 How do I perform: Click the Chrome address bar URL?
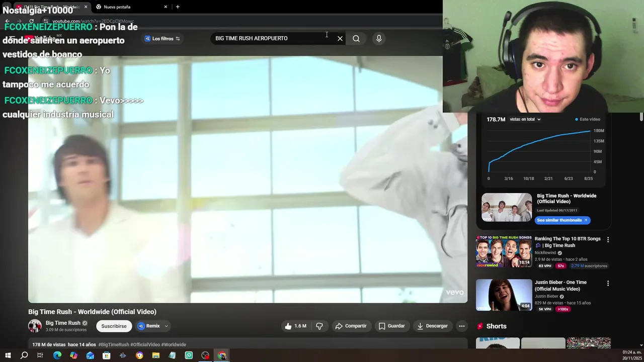coord(93,21)
